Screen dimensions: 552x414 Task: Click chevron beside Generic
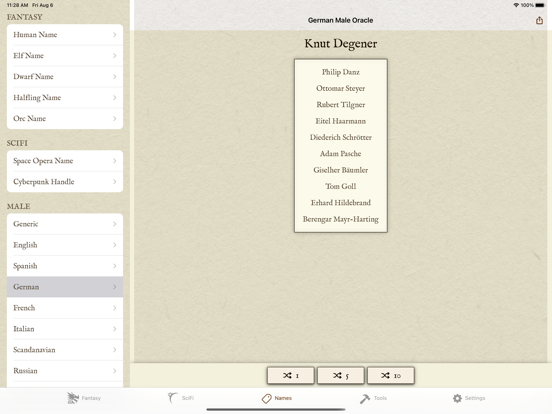pos(115,224)
